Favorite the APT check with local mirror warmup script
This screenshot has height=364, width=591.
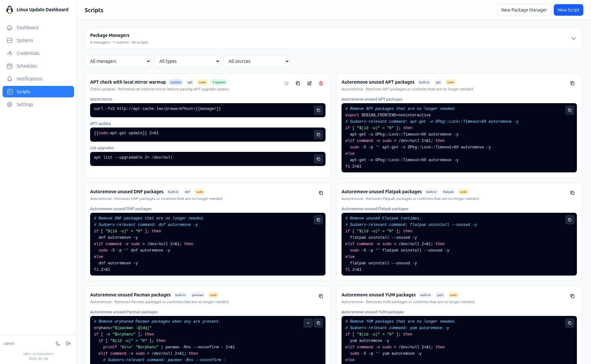point(286,83)
